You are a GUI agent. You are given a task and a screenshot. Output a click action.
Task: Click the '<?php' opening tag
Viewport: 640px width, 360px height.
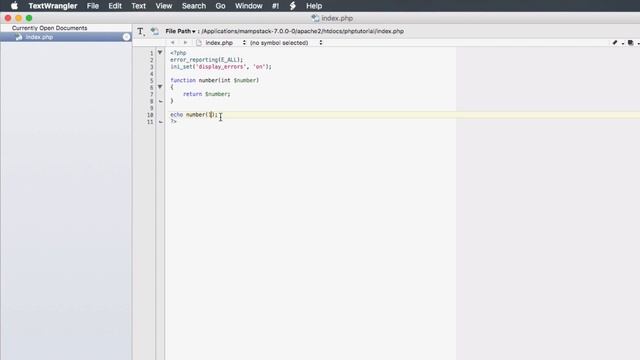[x=178, y=53]
